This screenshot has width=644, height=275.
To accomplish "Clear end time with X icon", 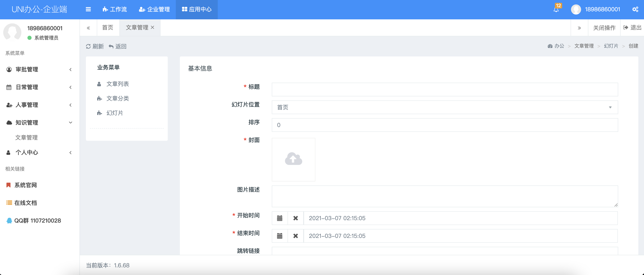I will pyautogui.click(x=296, y=236).
